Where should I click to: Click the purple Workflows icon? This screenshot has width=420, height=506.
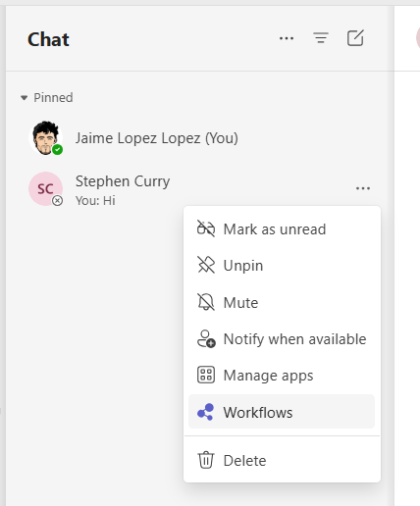click(x=205, y=412)
